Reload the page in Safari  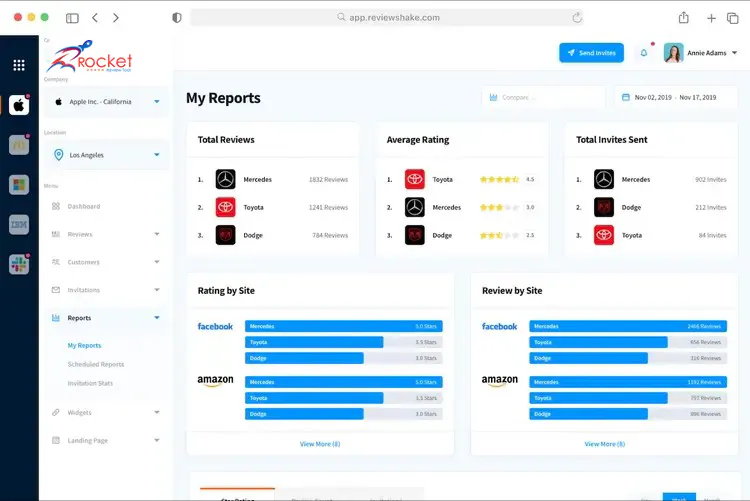pyautogui.click(x=577, y=18)
